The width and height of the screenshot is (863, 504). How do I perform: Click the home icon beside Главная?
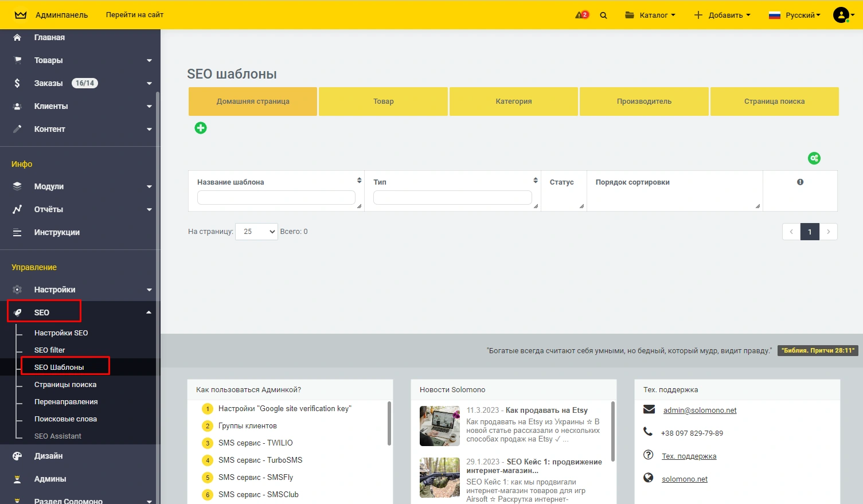click(17, 37)
